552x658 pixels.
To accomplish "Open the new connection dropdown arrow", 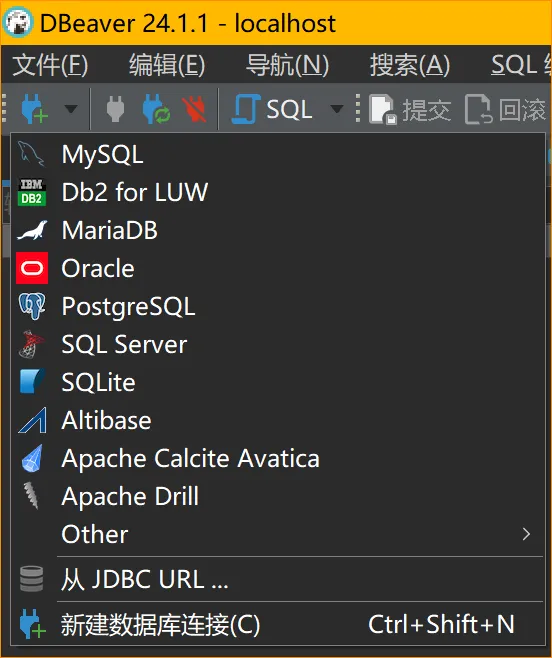I will 71,109.
